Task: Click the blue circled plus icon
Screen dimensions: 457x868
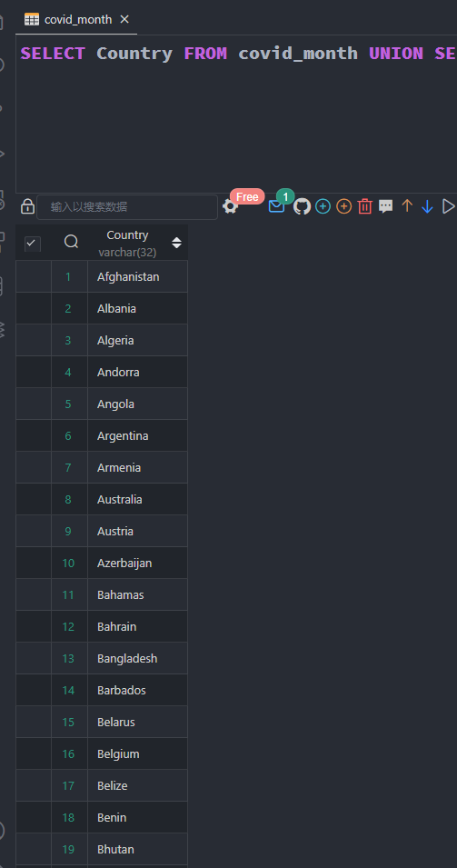Action: tap(323, 207)
